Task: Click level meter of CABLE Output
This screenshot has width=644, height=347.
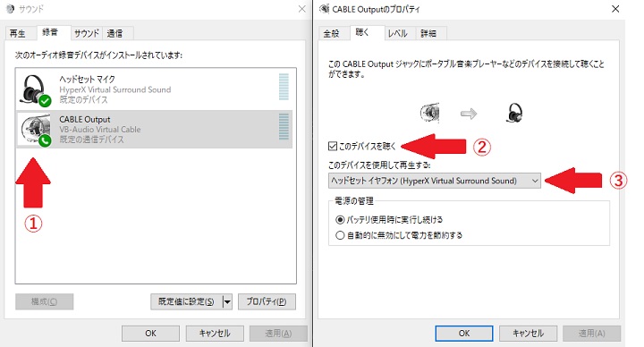Action: click(284, 126)
